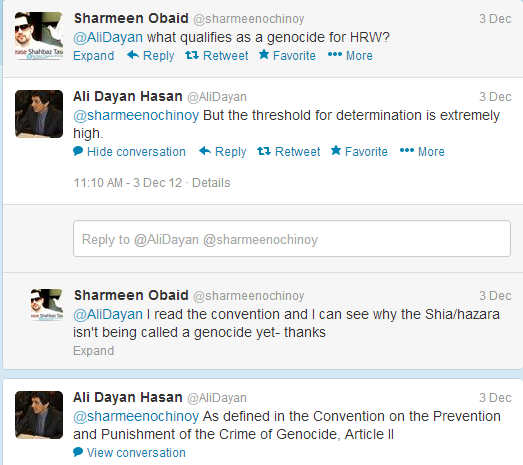The height and width of the screenshot is (465, 523).
Task: Retweet Sharmeen Obaid's first tweet
Action: pos(217,56)
